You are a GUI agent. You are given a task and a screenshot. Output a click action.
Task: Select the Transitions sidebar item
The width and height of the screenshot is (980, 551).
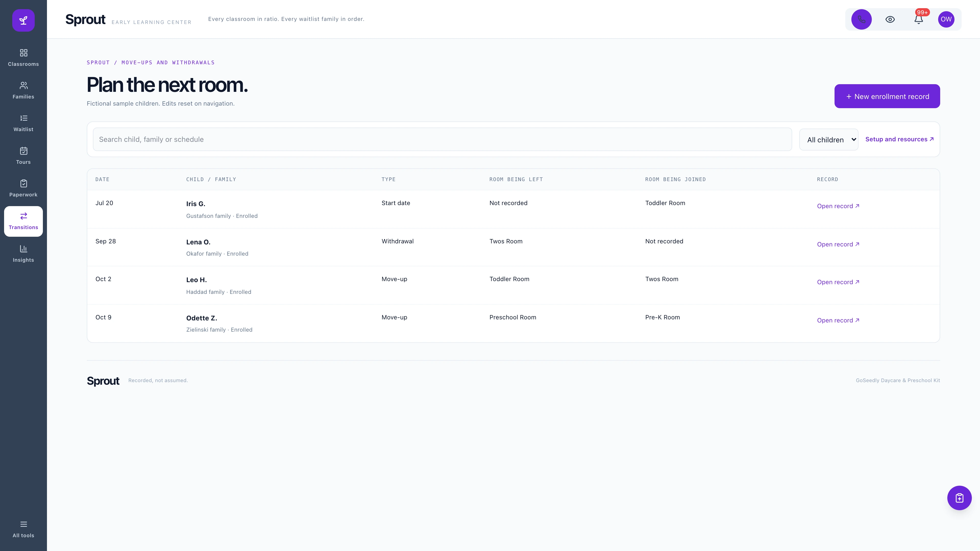(23, 221)
